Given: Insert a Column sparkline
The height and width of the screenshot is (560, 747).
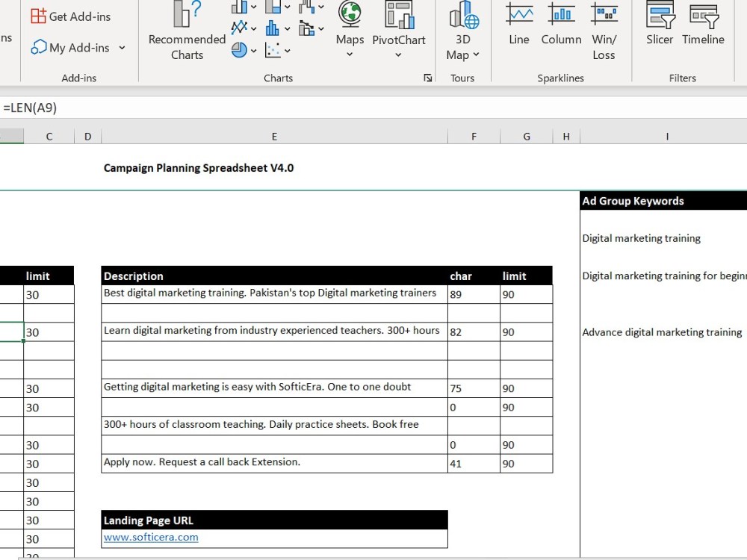Looking at the screenshot, I should click(x=561, y=24).
